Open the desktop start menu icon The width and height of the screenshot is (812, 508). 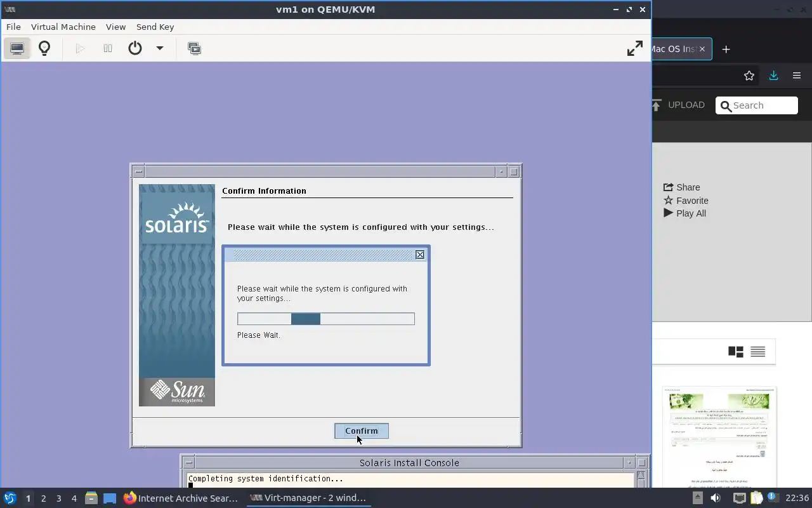tap(10, 498)
